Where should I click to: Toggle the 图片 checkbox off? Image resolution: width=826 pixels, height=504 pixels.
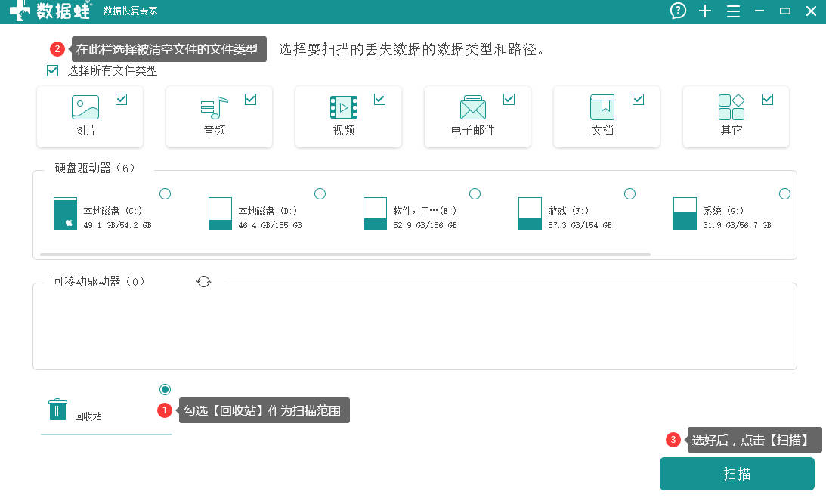click(121, 99)
